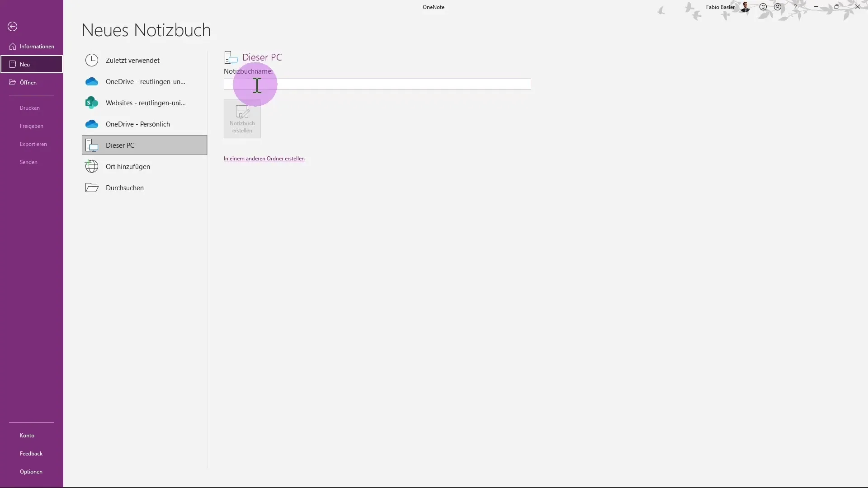868x488 pixels.
Task: Click the 'Ort hinzufügen' add location icon
Action: [92, 166]
